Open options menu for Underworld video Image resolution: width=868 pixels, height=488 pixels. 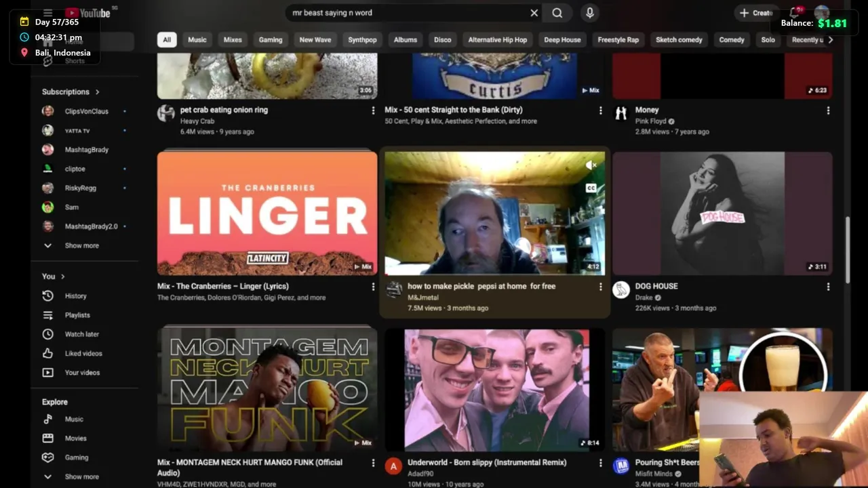600,463
